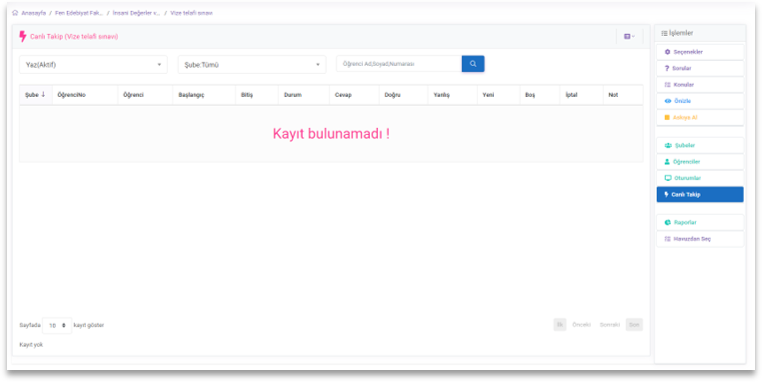
Task: Click the Askıya Al button
Action: pyautogui.click(x=700, y=118)
